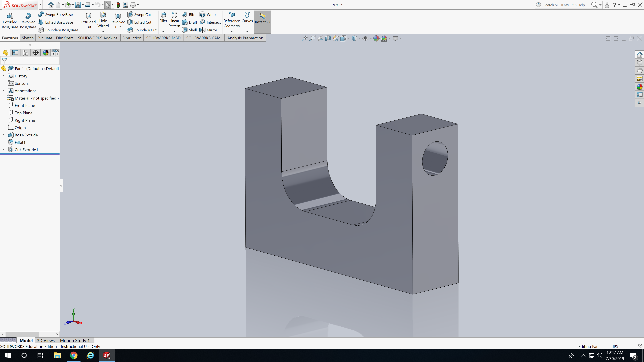Click the Zoom to Fit icon
Viewport: 644px width, 362px height.
tap(305, 39)
